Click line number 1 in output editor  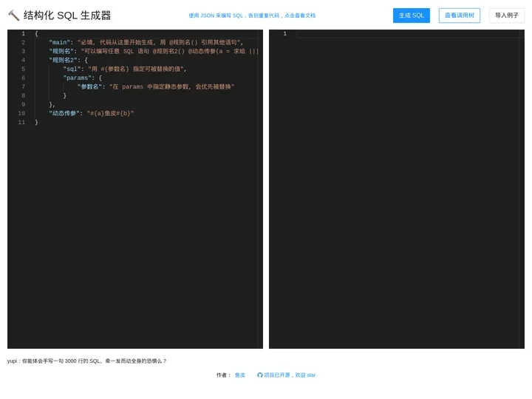pos(285,33)
